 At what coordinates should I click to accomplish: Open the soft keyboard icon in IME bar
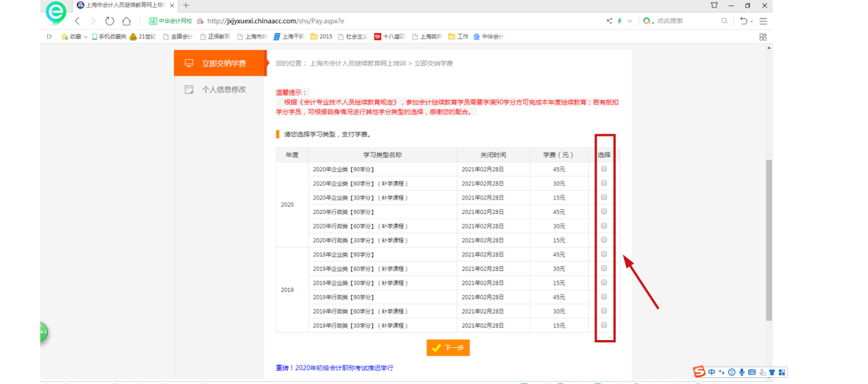tap(752, 372)
